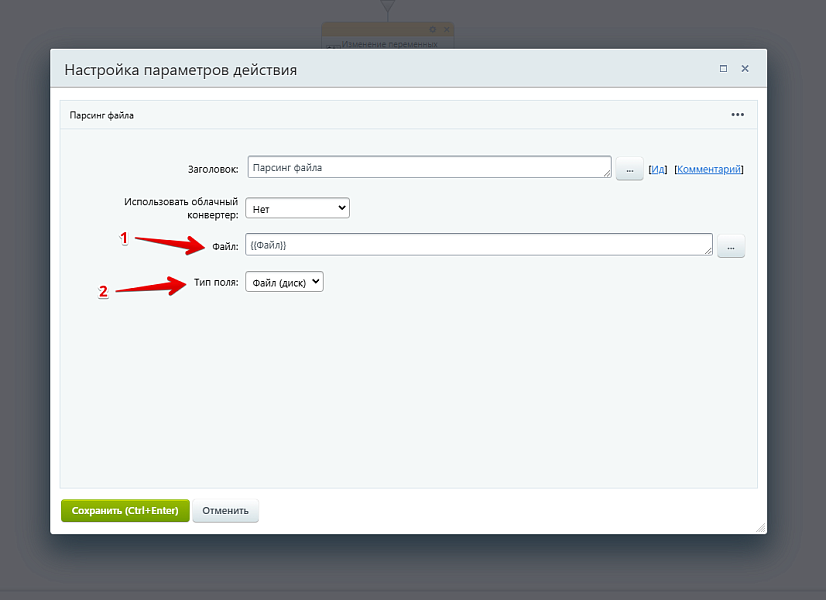Click the Парсинг файла section header
This screenshot has width=826, height=600.
coord(102,115)
